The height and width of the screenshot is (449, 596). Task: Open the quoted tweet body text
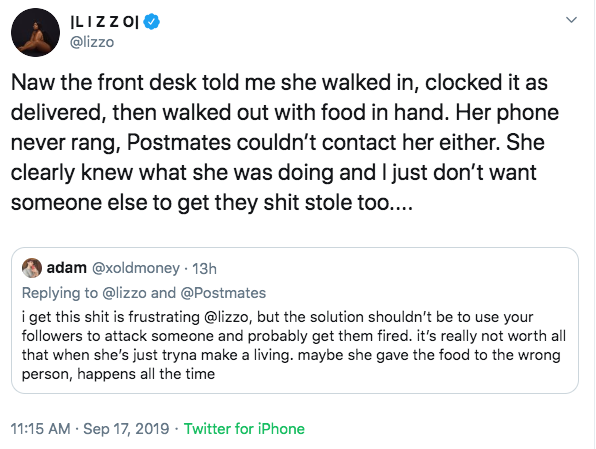click(x=294, y=345)
